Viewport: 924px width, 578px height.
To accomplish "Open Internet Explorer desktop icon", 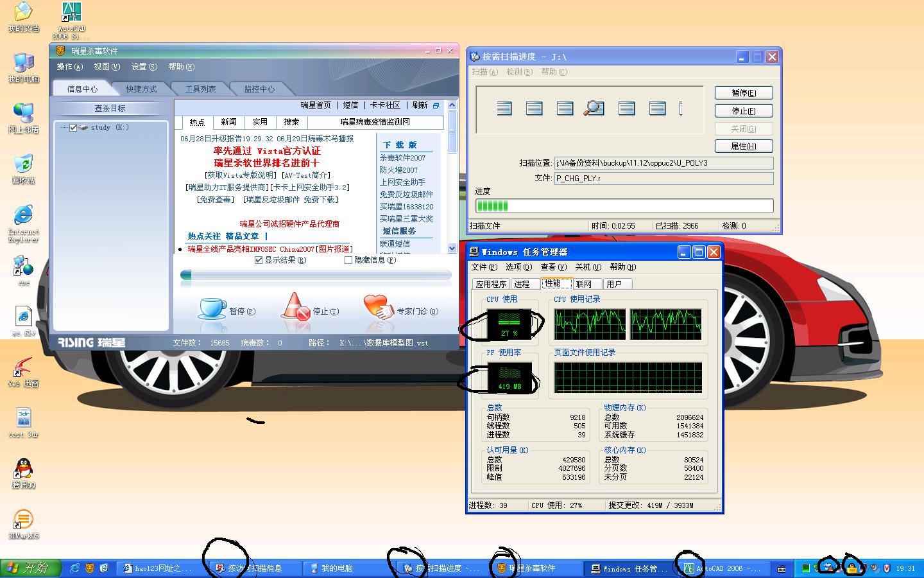I will [23, 216].
